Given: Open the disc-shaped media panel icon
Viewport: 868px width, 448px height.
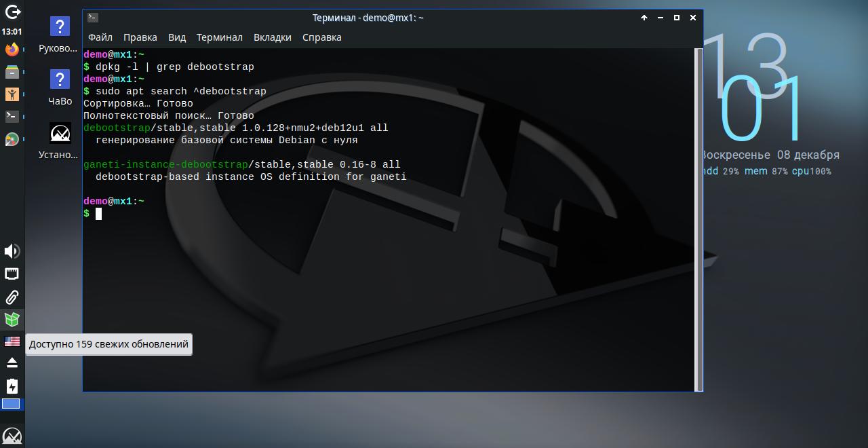Looking at the screenshot, I should click(12, 139).
